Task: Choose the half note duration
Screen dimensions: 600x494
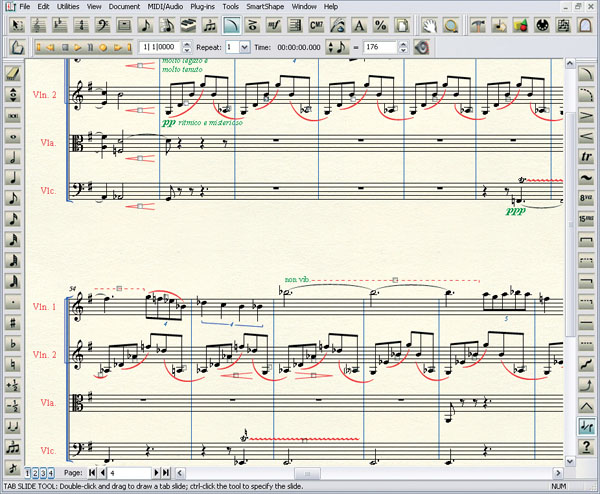Action: (13, 157)
